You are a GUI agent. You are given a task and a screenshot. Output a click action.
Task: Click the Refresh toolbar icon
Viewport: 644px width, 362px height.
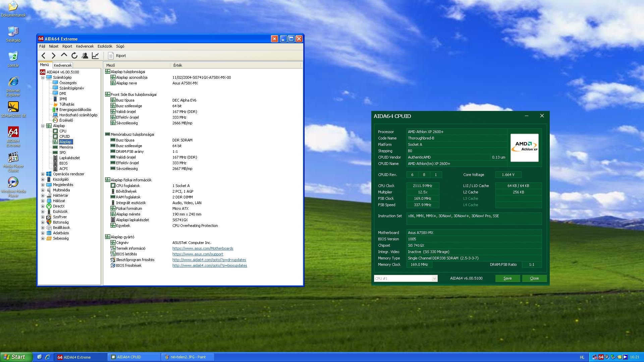(x=74, y=56)
